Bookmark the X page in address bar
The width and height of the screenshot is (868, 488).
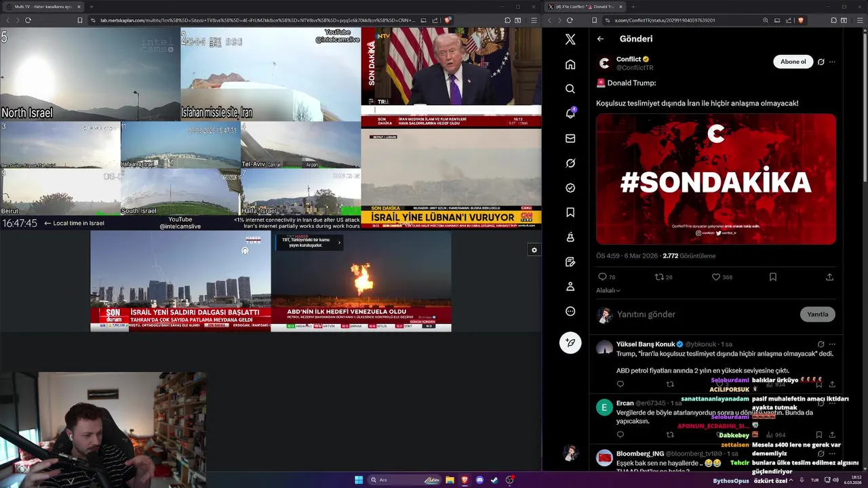(x=595, y=20)
